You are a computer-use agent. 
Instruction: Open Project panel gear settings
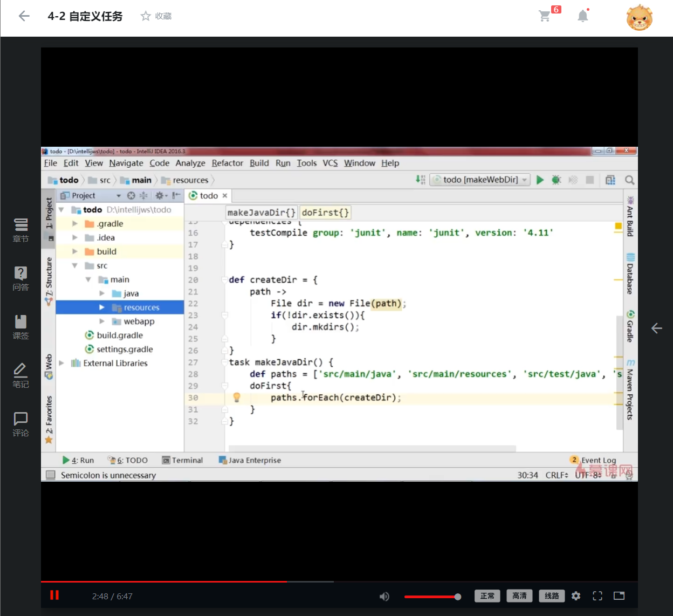161,196
